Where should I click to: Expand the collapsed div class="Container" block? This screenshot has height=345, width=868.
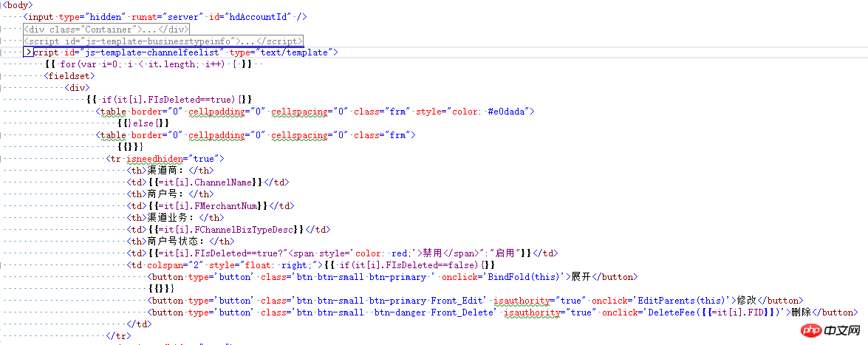(106, 29)
